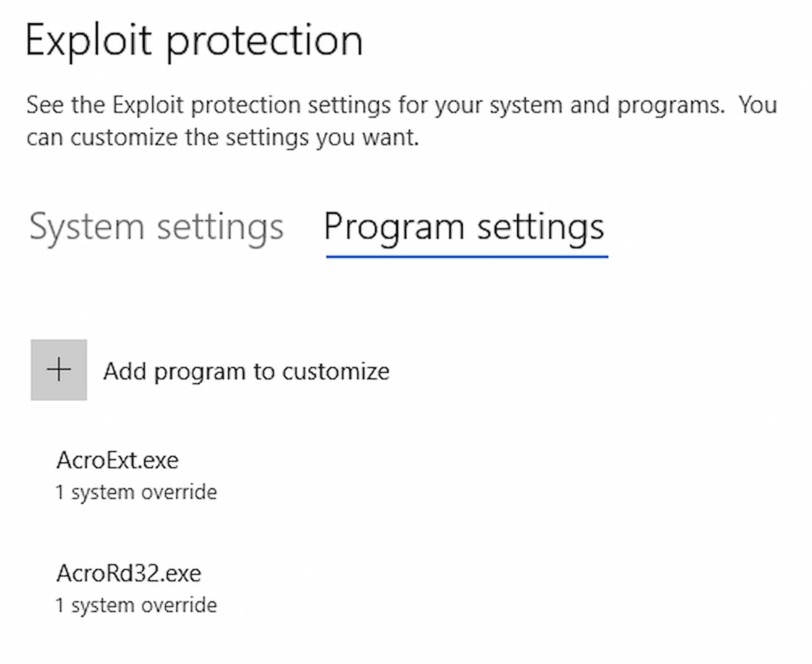
Task: Click "1 system override" under AcroRd32.exe
Action: pyautogui.click(x=136, y=605)
